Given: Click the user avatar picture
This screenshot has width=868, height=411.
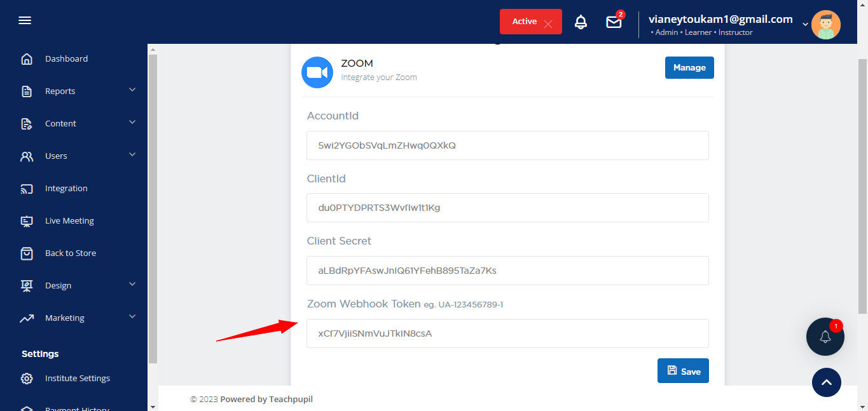Looking at the screenshot, I should (x=825, y=25).
